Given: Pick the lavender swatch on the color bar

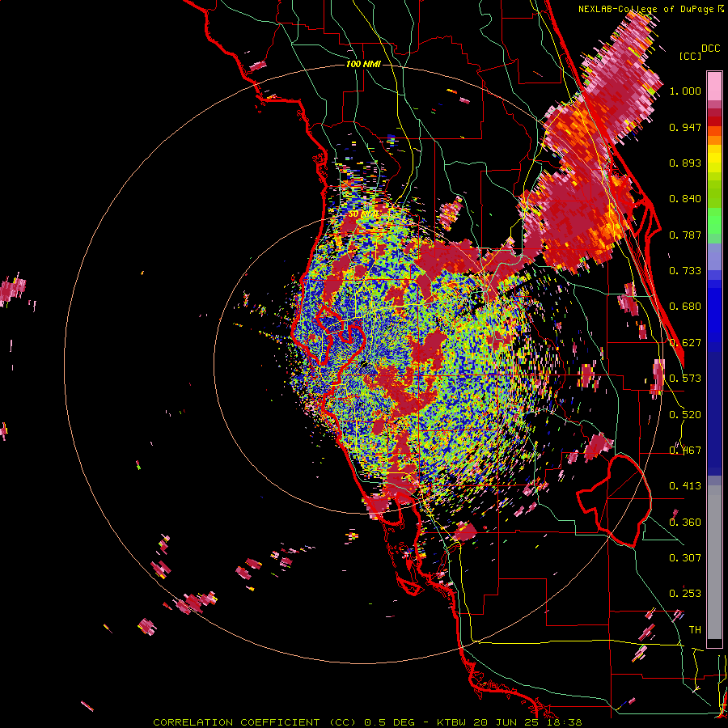Looking at the screenshot, I should click(x=714, y=256).
